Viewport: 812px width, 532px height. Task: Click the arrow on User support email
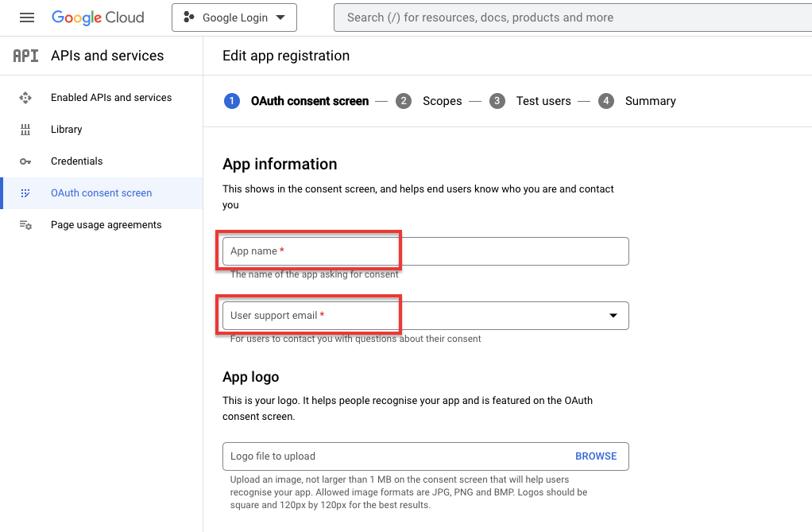613,316
